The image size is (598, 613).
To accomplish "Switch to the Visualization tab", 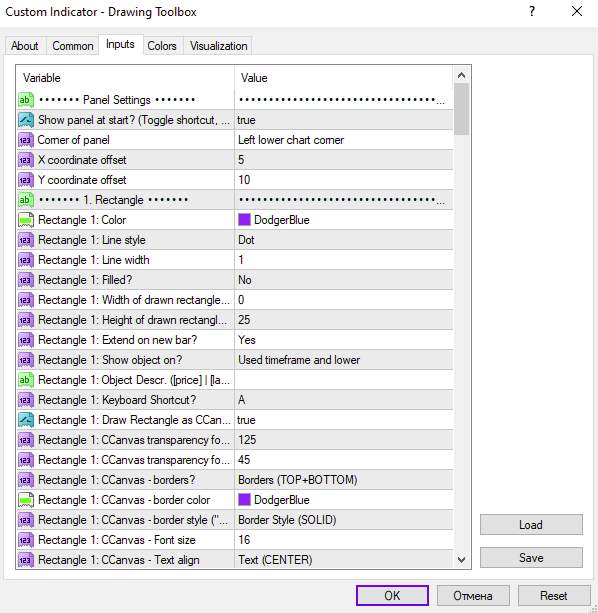I will tap(218, 46).
